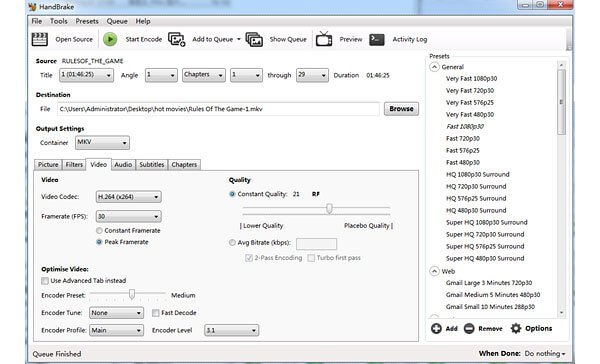Click the Start Encode label
This screenshot has width=600, height=364.
coord(144,39)
